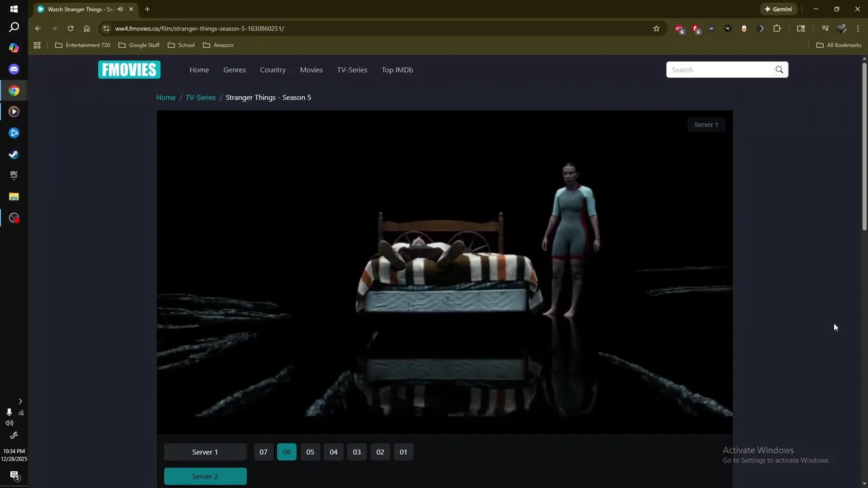Select episode 05
The width and height of the screenshot is (868, 488).
pyautogui.click(x=310, y=452)
